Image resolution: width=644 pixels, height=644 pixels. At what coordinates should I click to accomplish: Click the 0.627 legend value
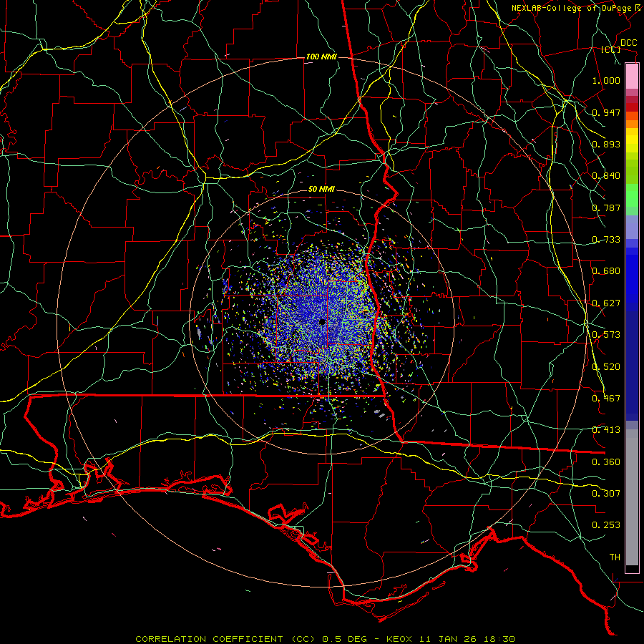pos(606,303)
